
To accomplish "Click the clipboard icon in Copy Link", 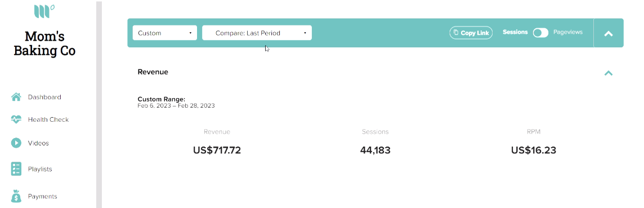I will click(x=456, y=33).
